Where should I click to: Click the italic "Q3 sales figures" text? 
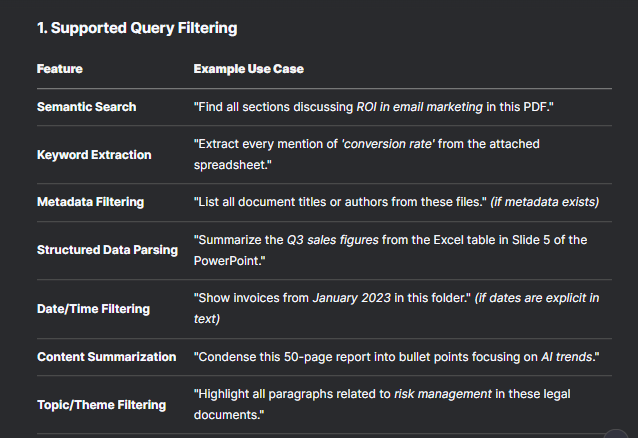click(333, 240)
